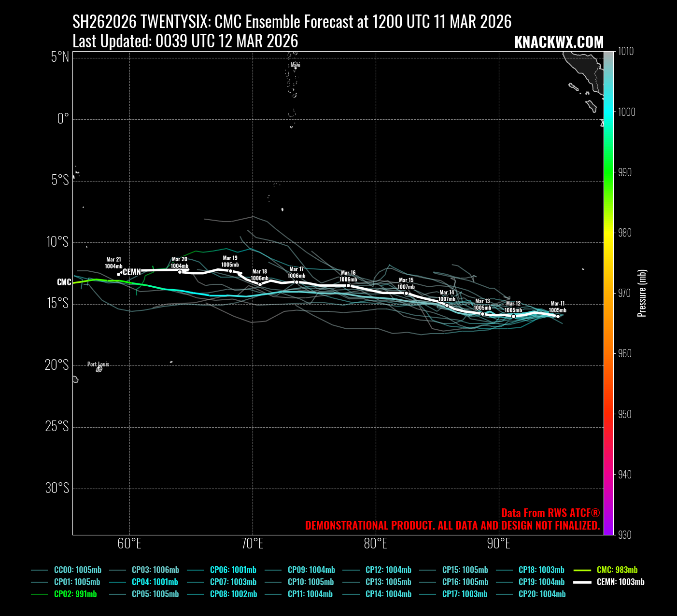Screen dimensions: 677x616
Task: Click the KNACKWX.COM watermark link
Action: pyautogui.click(x=559, y=42)
